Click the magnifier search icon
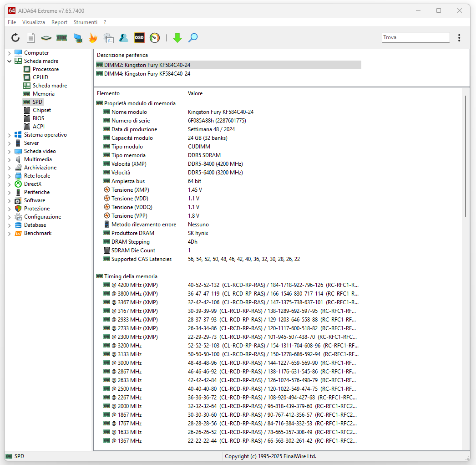 point(193,38)
